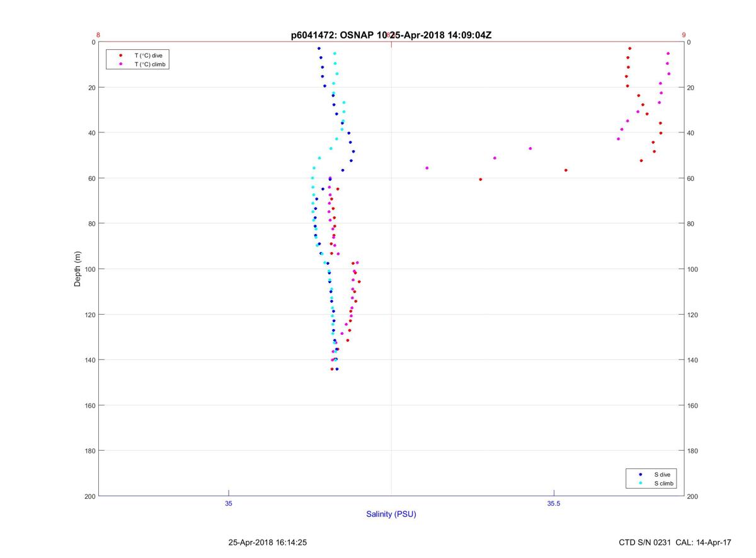Click the 'Salinity (PSU)' axis label
Viewport: 756px width, 558px height.
(391, 514)
